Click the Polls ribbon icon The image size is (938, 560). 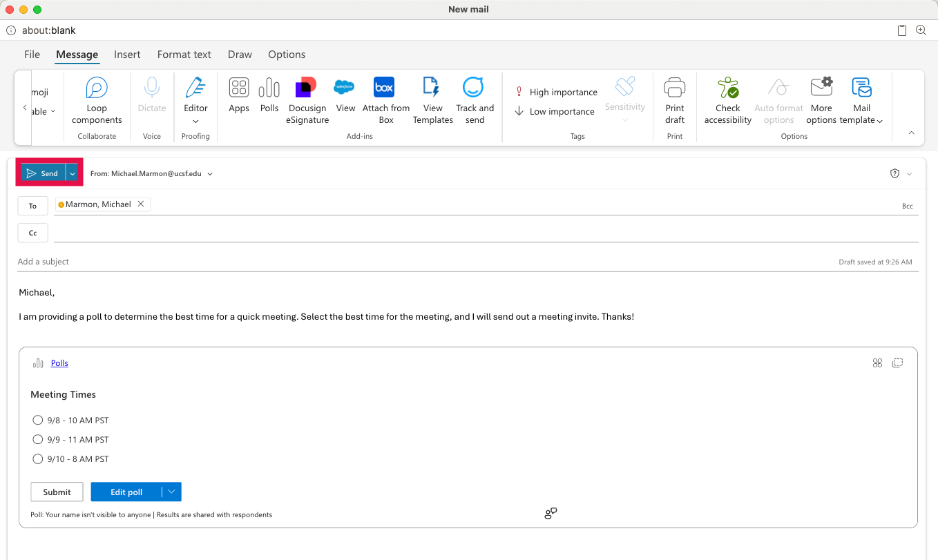point(269,88)
